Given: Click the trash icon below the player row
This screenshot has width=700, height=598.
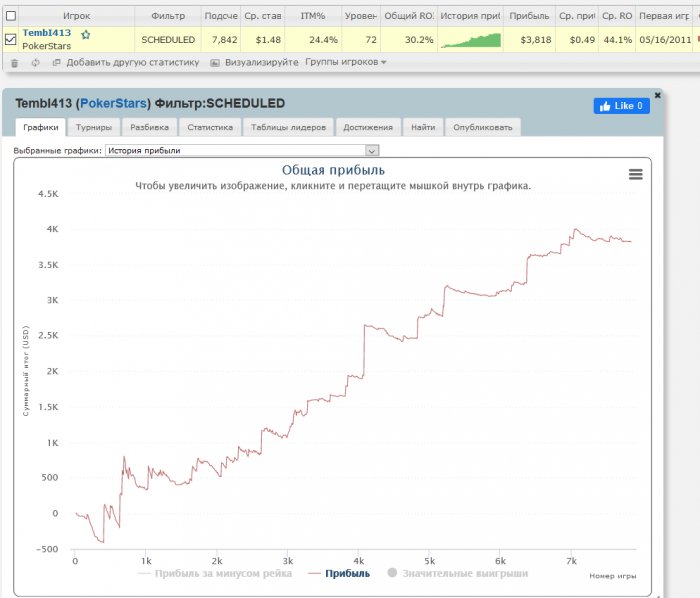Looking at the screenshot, I should (x=14, y=63).
